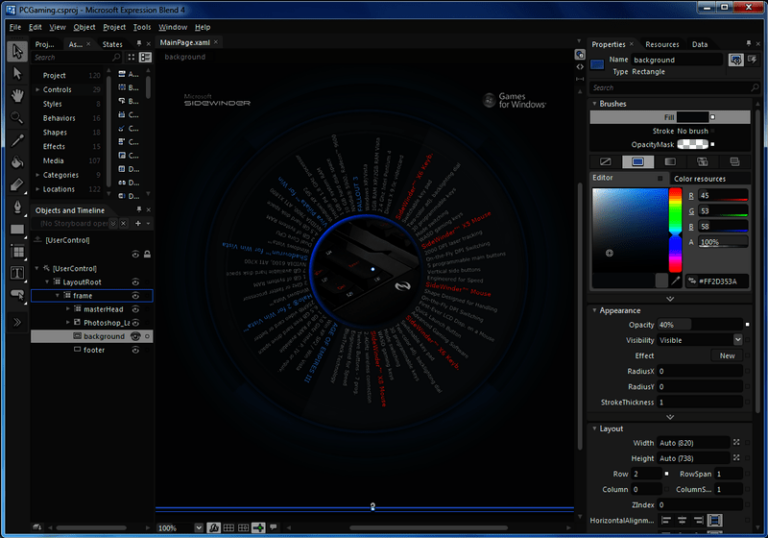Enable snapping to gridlines
Image resolution: width=768 pixels, height=538 pixels.
(243, 528)
